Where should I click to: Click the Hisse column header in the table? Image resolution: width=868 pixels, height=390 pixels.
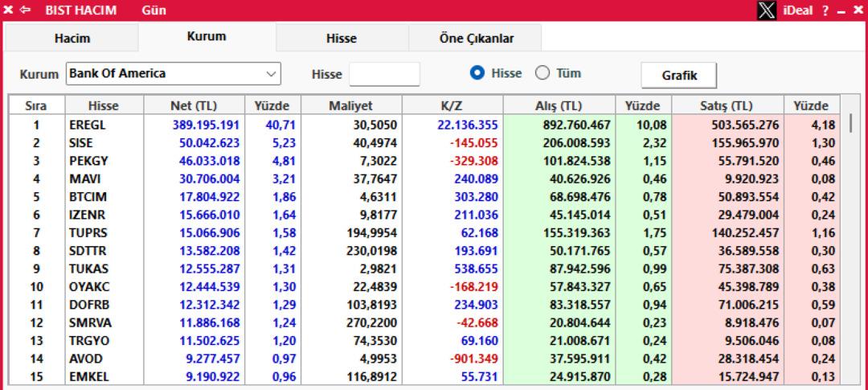104,106
